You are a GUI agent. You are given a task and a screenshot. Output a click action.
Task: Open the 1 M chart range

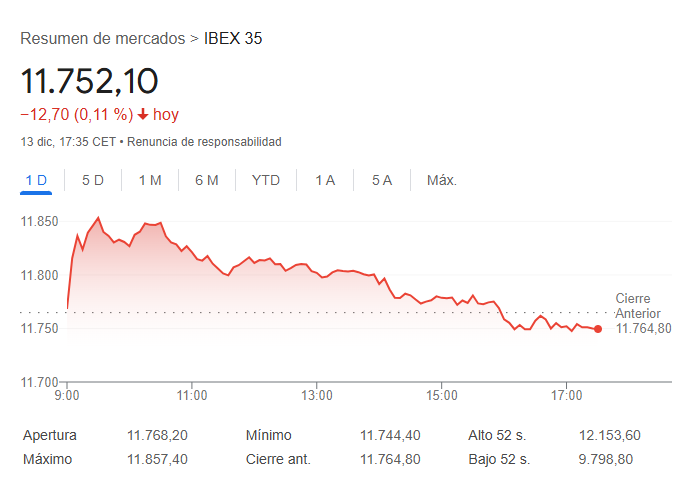coord(150,181)
